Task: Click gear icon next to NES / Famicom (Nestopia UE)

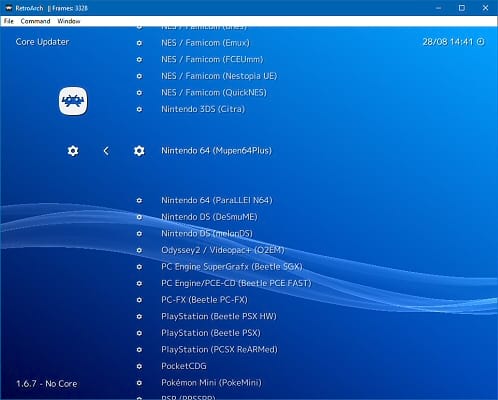Action: point(139,76)
